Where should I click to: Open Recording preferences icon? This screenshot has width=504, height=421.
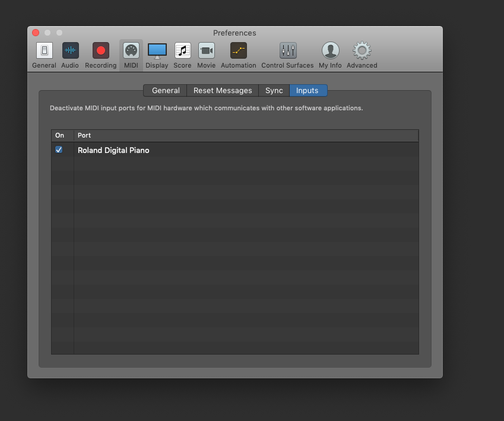(100, 50)
